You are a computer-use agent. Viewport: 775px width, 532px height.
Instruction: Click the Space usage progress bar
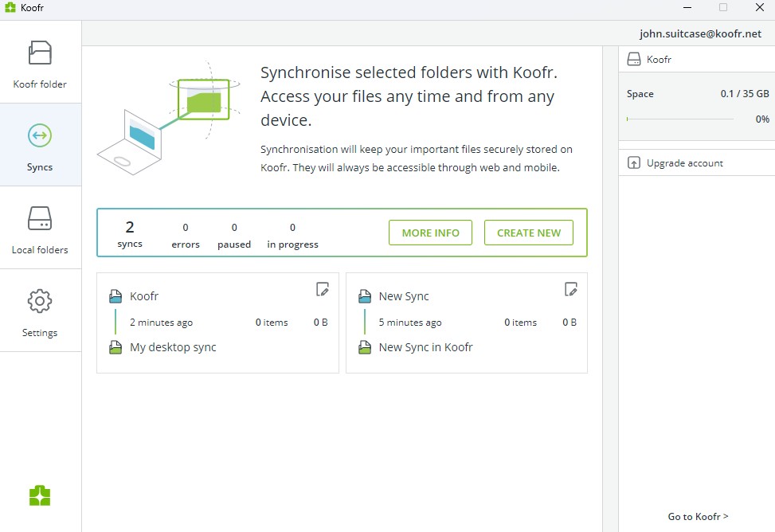tap(680, 119)
